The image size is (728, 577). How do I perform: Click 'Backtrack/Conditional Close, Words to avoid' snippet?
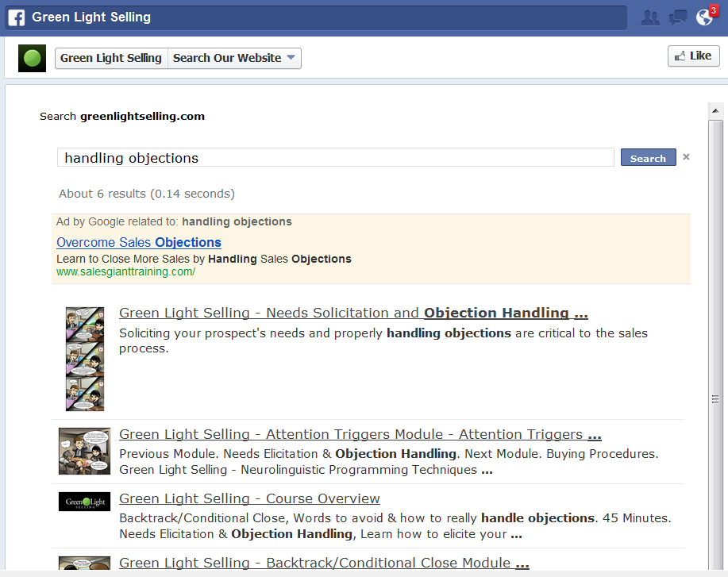pos(395,526)
